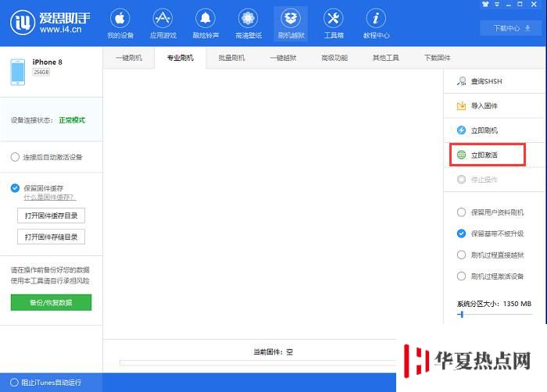Switch to 一键刷机 tab

[x=129, y=58]
